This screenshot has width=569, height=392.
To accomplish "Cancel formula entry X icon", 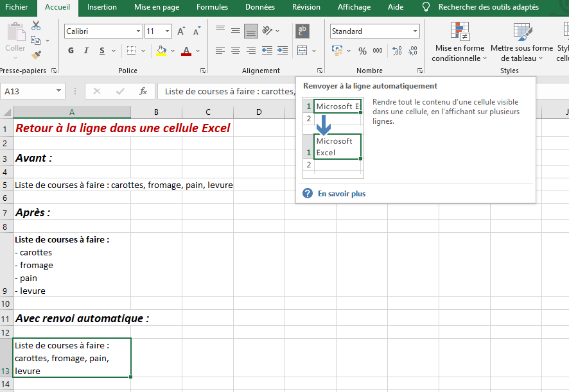I will pos(97,91).
